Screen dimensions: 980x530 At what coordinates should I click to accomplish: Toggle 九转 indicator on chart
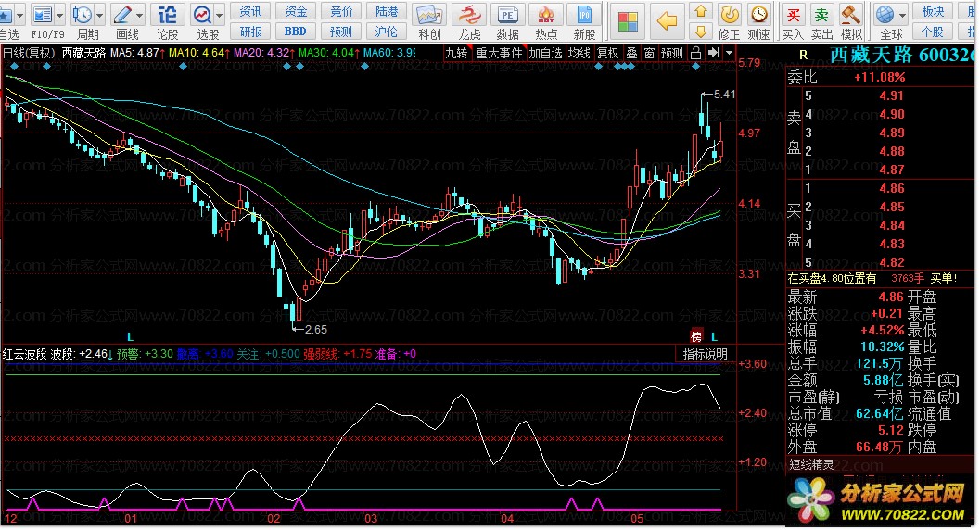456,53
